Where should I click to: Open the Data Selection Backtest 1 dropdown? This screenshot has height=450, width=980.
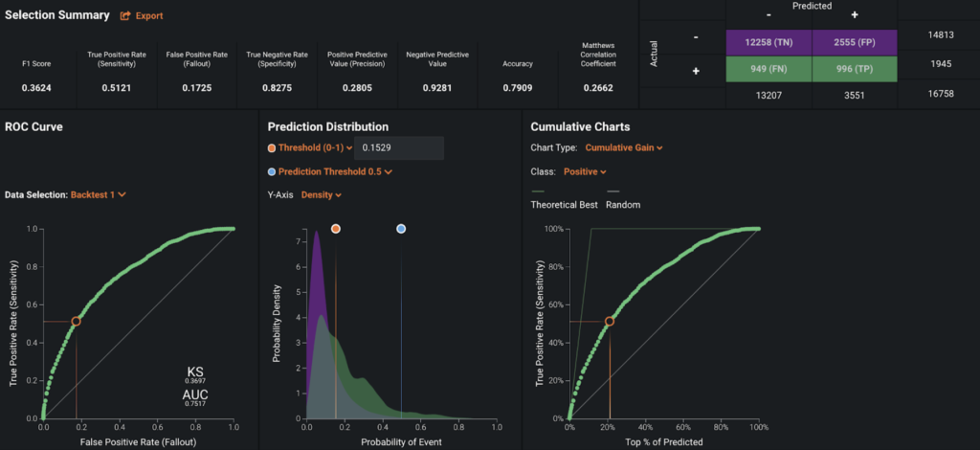coord(99,195)
